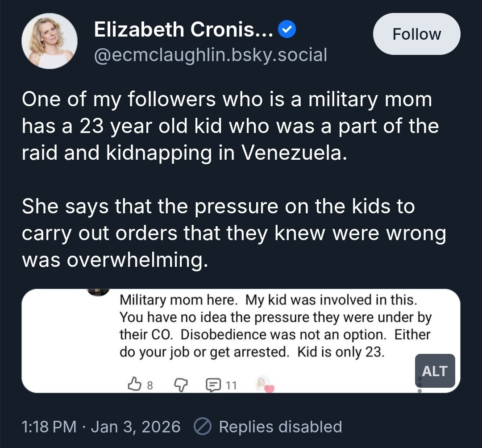Tap the heart reaction avatar icon
The height and width of the screenshot is (448, 482).
coord(264,384)
